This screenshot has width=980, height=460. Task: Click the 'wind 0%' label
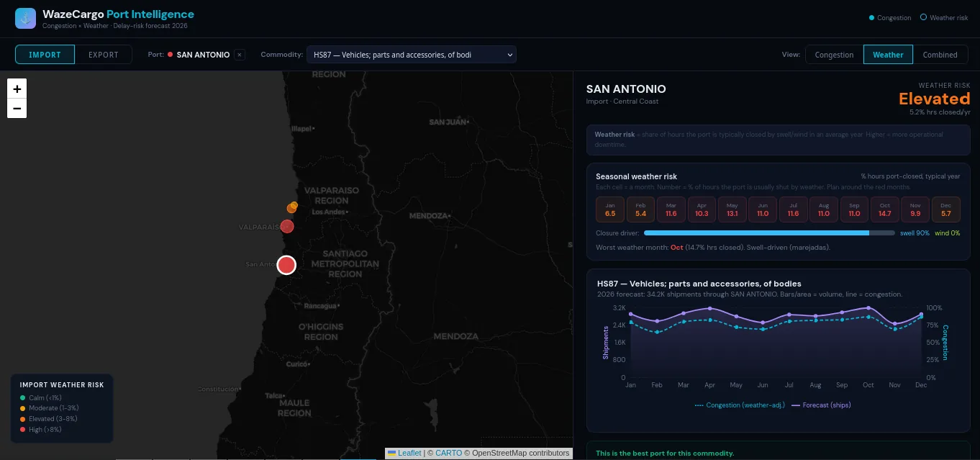pos(947,233)
